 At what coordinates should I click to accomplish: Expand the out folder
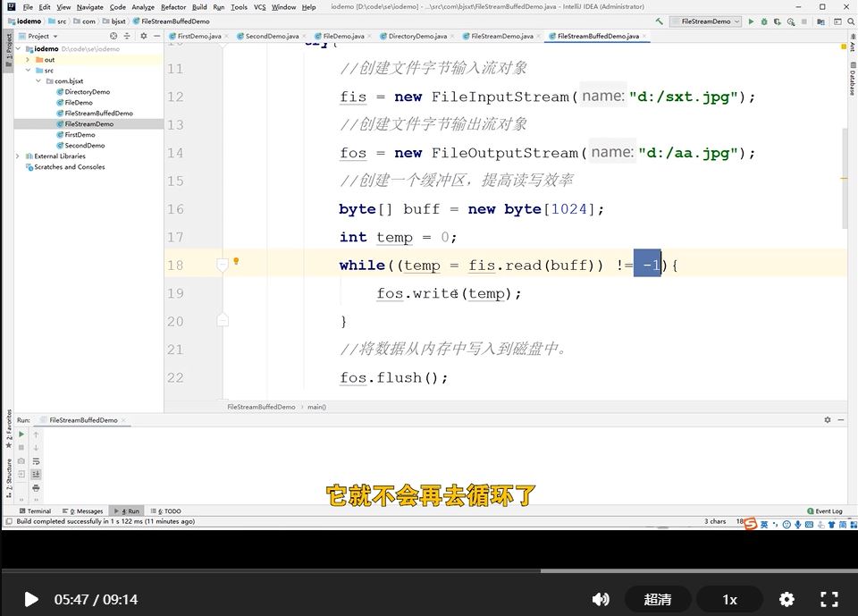click(28, 60)
